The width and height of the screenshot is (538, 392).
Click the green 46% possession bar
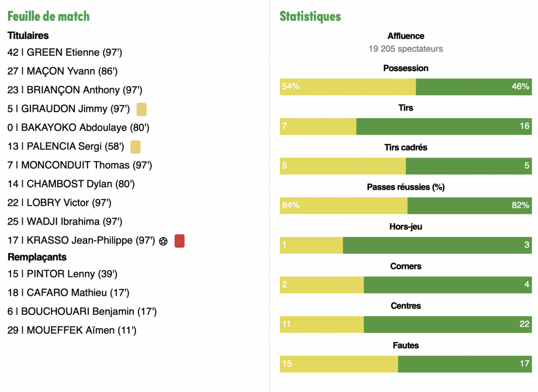tap(473, 87)
